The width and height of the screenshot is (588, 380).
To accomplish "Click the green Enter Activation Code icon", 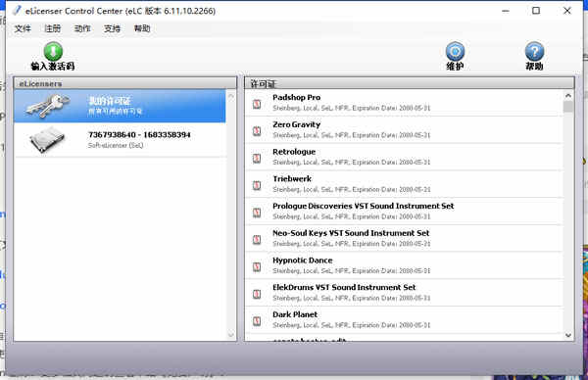I will (x=53, y=51).
